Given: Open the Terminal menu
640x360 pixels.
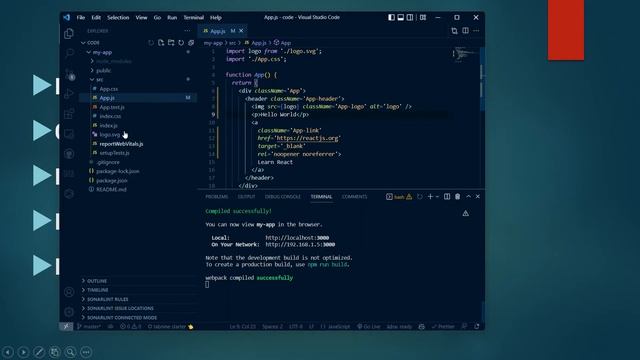Looking at the screenshot, I should tap(193, 18).
